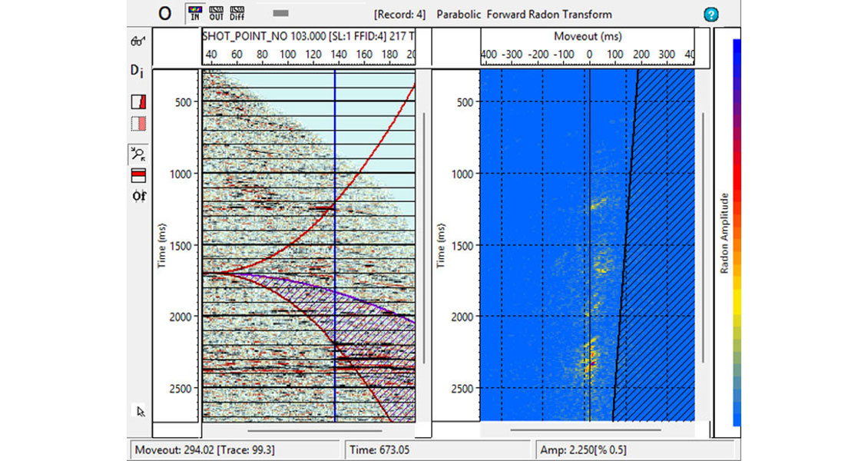Select the dotted pink mute region tool
Screen dimensions: 868x461
pos(139,124)
